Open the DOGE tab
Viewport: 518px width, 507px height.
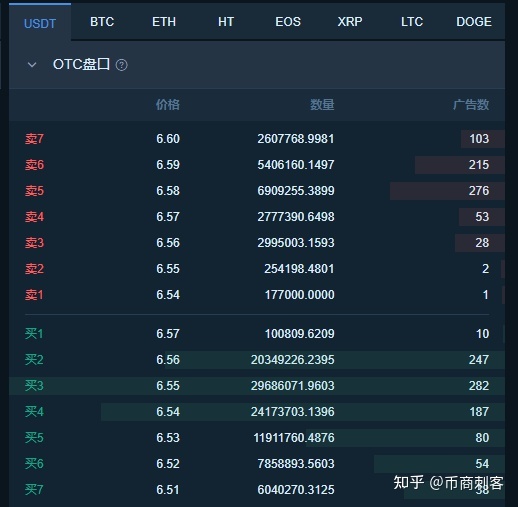(x=474, y=22)
